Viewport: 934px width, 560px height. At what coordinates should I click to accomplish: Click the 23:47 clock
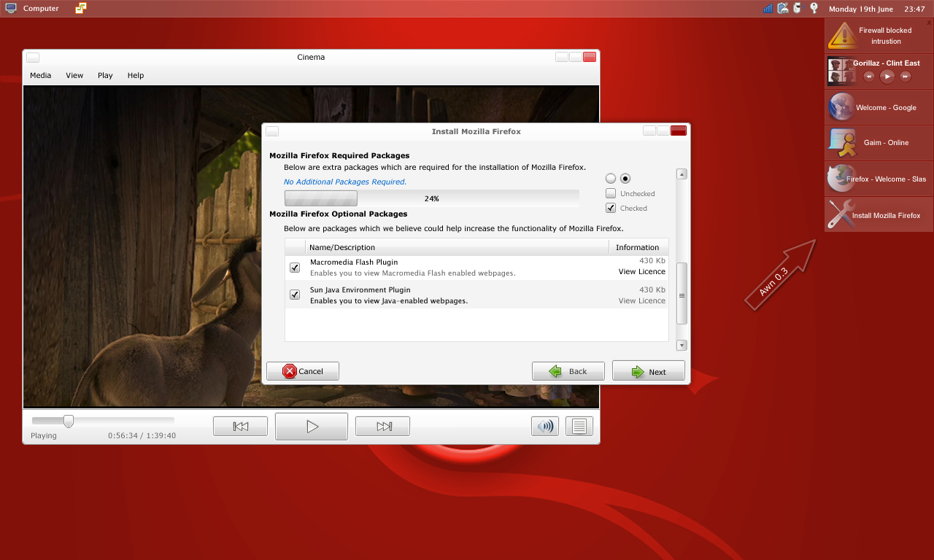(x=914, y=9)
